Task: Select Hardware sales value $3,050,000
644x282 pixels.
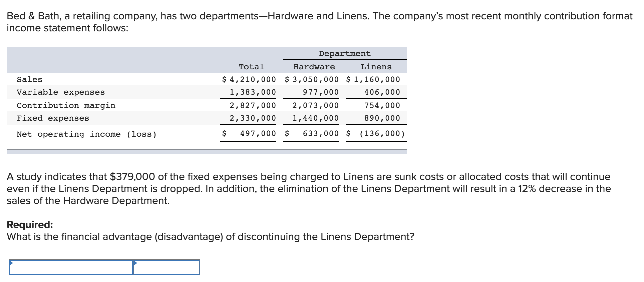Action: click(x=312, y=80)
